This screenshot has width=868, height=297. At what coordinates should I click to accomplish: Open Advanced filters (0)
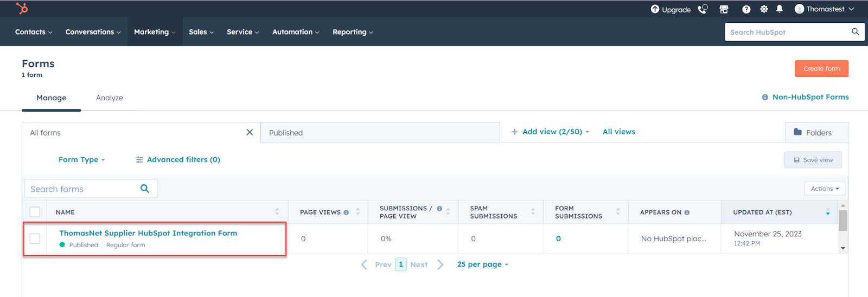(178, 159)
